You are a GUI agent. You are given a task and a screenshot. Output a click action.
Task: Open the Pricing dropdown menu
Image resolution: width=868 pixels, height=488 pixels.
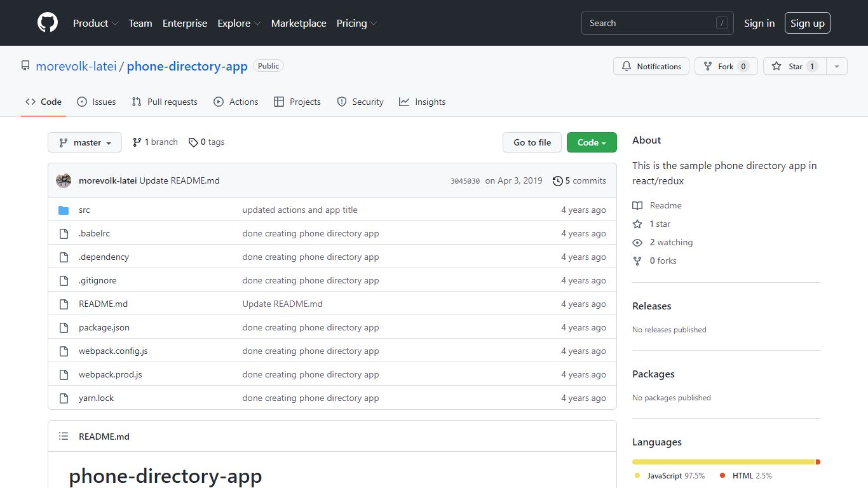(356, 23)
